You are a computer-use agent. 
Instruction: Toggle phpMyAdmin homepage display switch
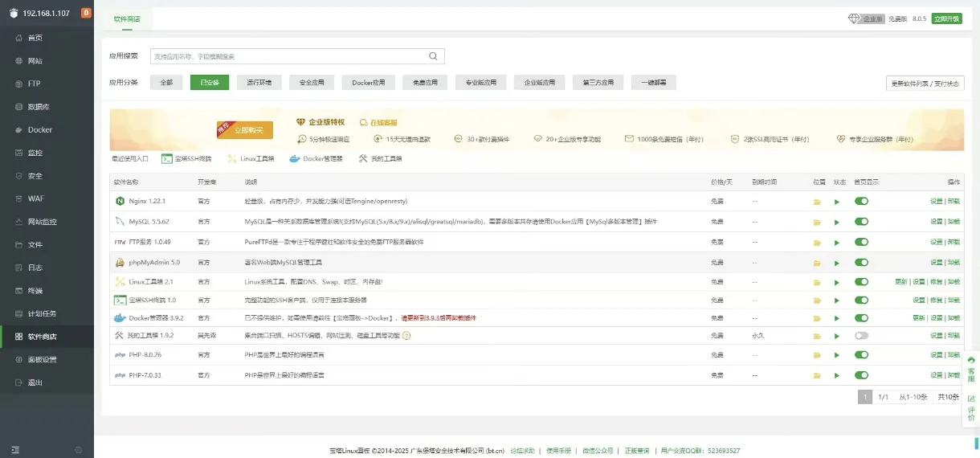(862, 263)
